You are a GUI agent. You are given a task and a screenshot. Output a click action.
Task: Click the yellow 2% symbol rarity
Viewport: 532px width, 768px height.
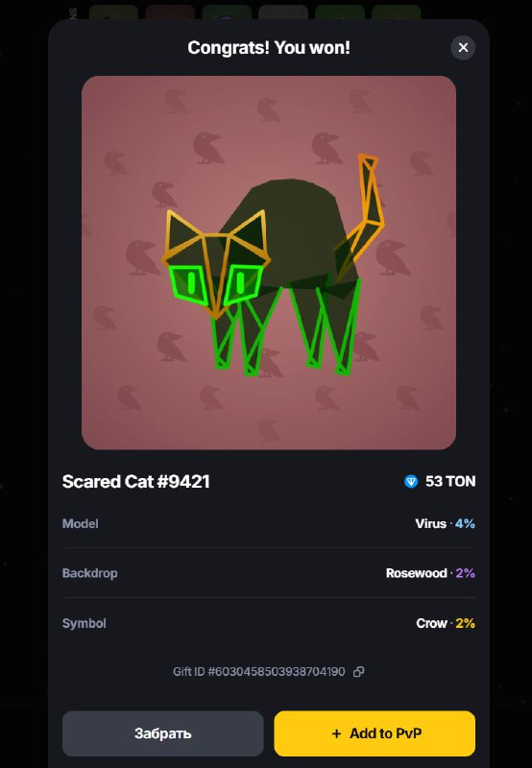[466, 623]
